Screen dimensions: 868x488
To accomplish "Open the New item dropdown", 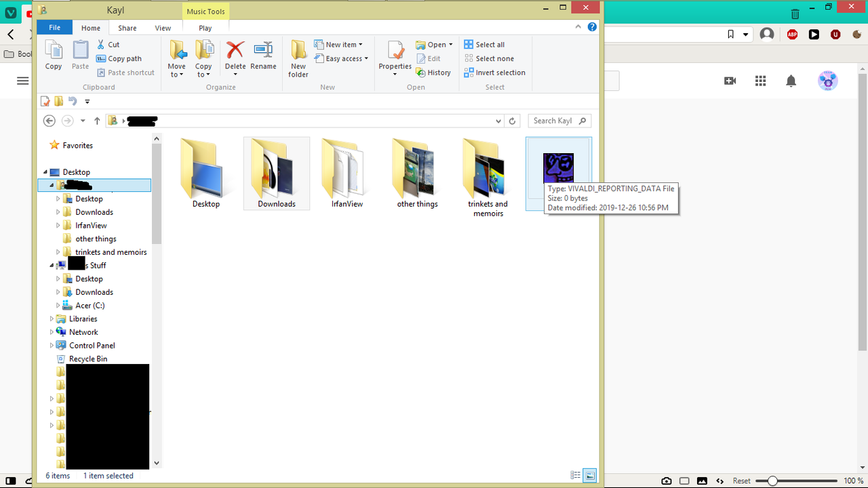I will 338,45.
